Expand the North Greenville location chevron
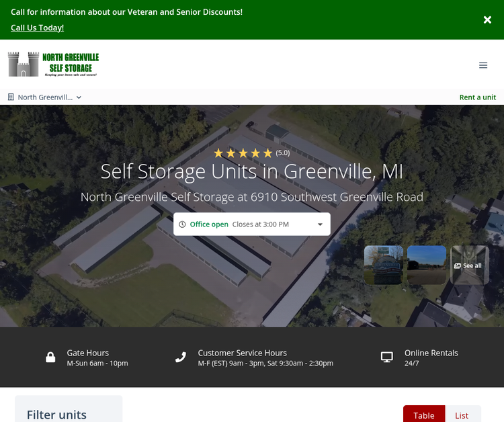504x422 pixels. [x=79, y=97]
